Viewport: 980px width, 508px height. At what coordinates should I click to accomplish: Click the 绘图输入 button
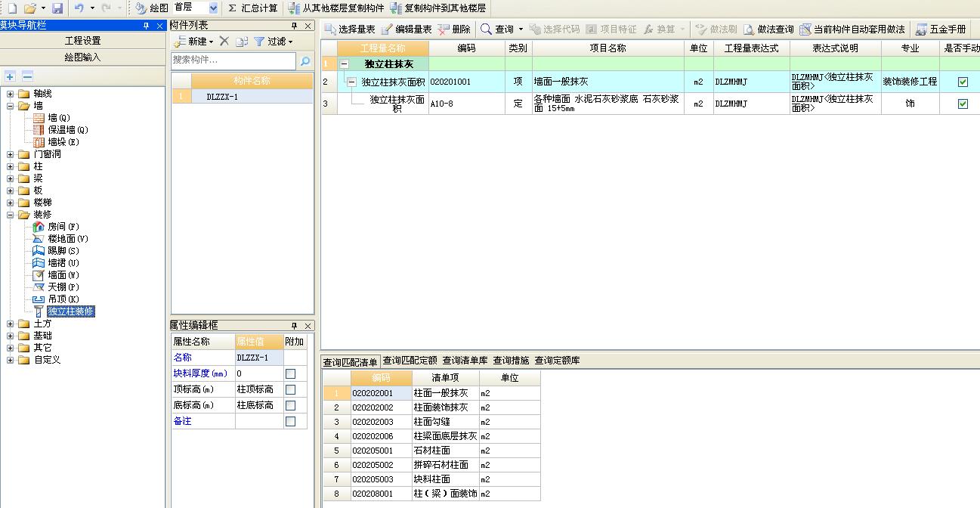pyautogui.click(x=82, y=57)
